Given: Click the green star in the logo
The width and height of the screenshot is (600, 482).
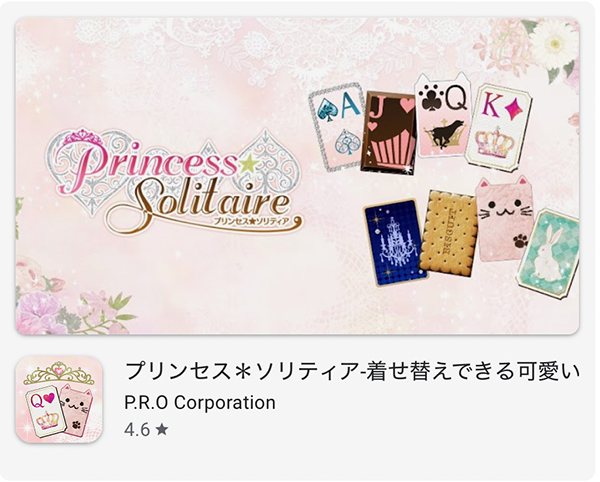Looking at the screenshot, I should (x=249, y=163).
